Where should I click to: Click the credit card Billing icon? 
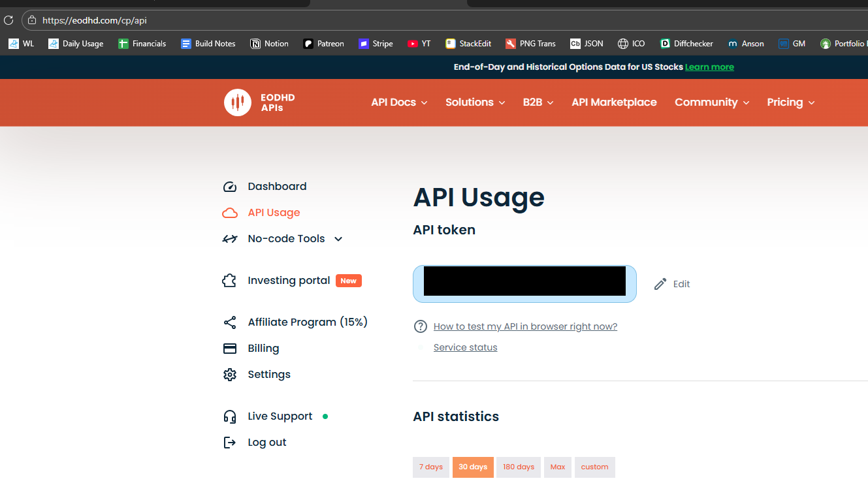(x=230, y=349)
